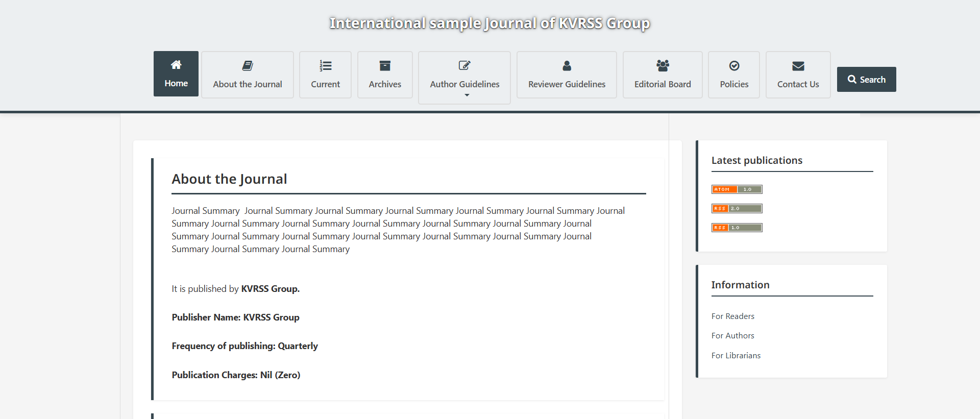Open the RSS 2.0 feed badge
This screenshot has width=980, height=419.
pos(737,208)
